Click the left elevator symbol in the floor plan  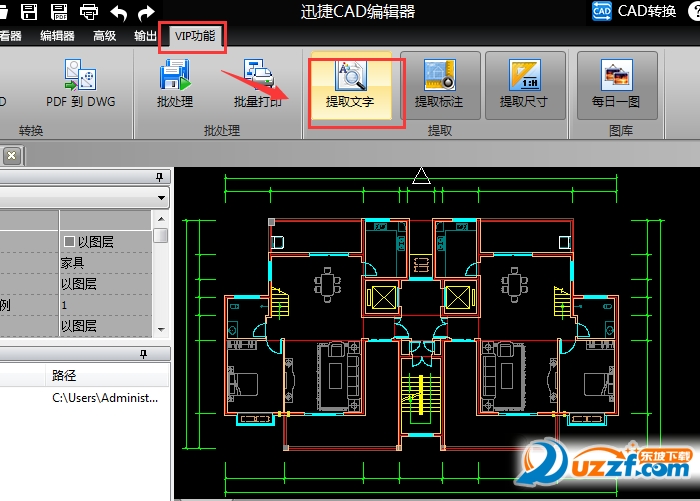[383, 297]
